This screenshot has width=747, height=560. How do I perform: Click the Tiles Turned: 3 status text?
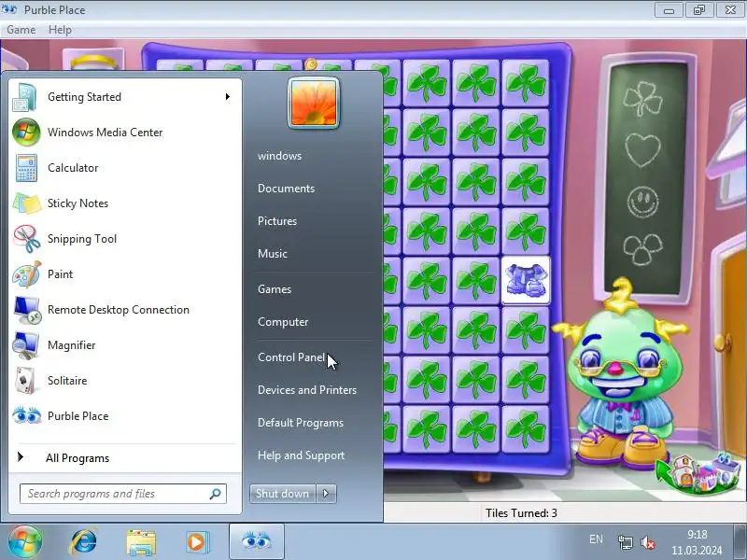pos(521,513)
